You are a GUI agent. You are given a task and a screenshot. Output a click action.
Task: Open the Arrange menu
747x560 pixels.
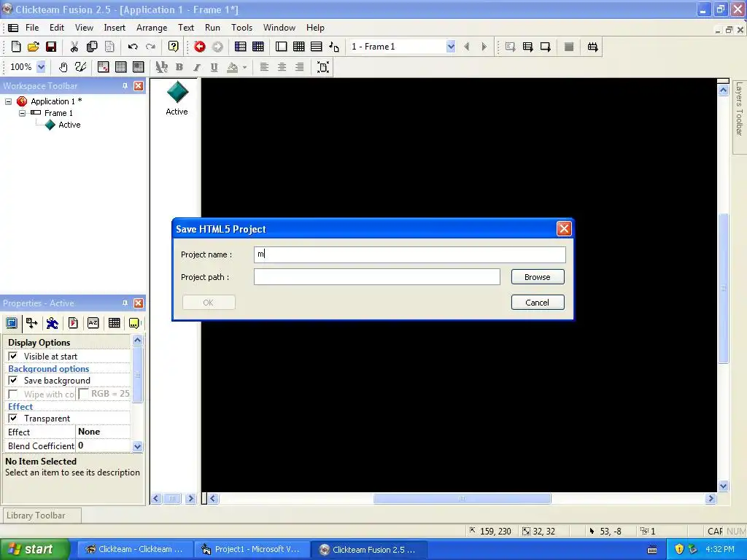tap(152, 28)
